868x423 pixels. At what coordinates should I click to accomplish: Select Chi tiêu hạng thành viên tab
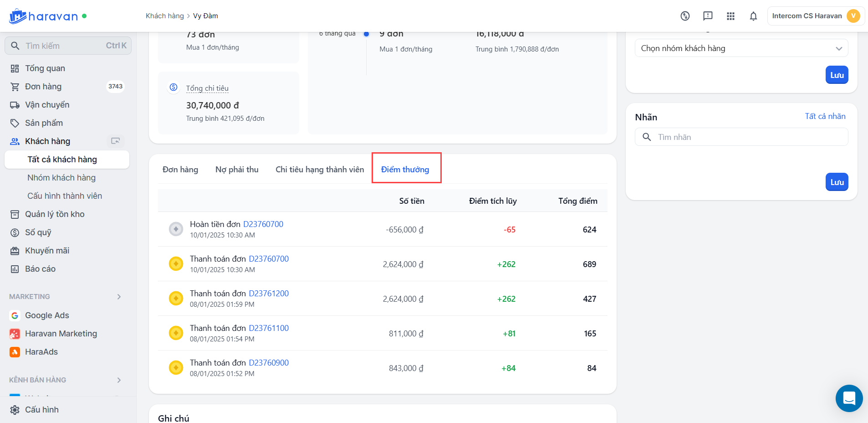pyautogui.click(x=320, y=170)
